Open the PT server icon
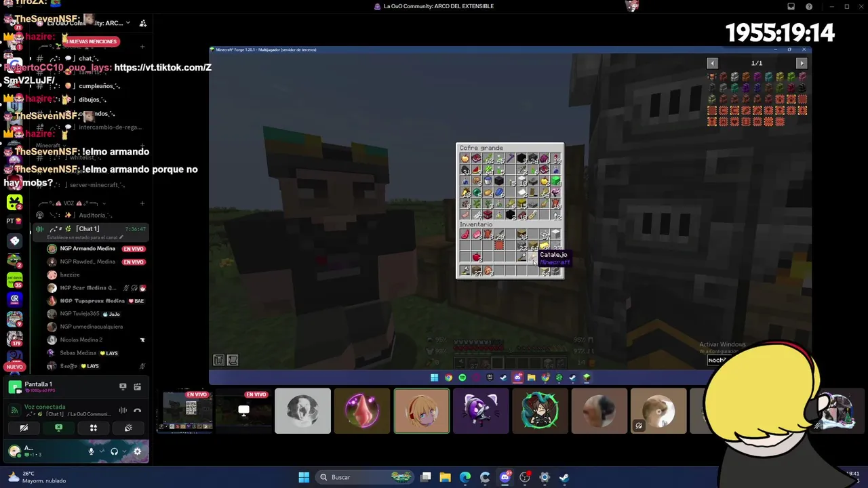 14,221
